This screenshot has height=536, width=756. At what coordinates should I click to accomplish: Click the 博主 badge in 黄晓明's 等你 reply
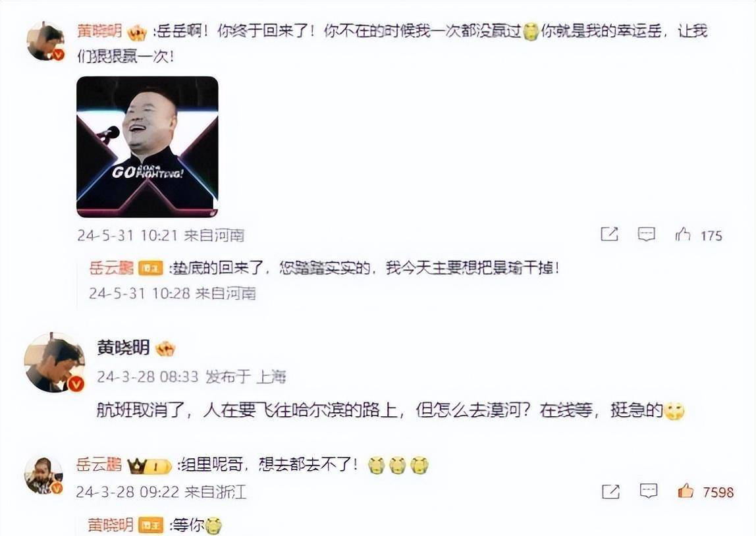(150, 525)
